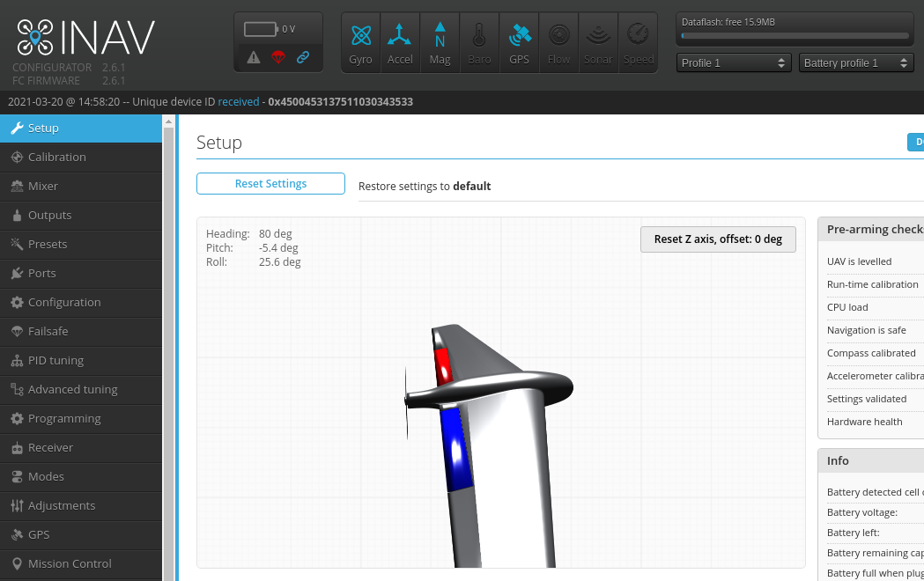Click 'Run-time calibration' check row
The image size is (924, 581).
tap(875, 284)
